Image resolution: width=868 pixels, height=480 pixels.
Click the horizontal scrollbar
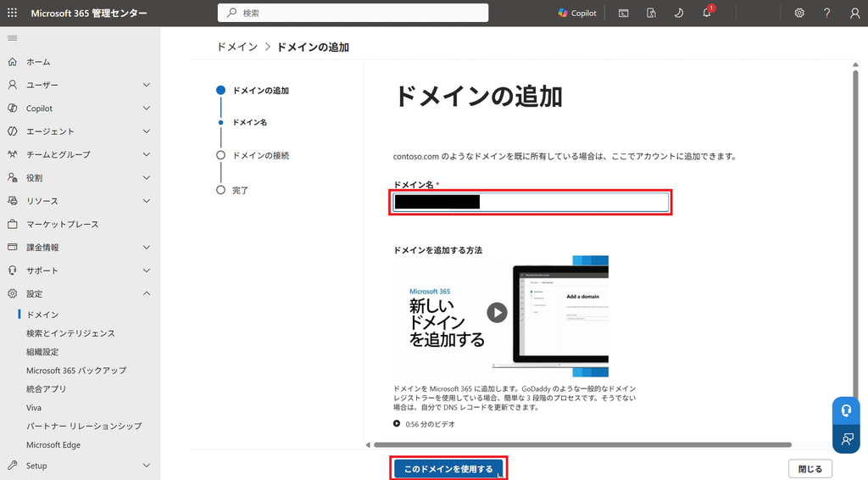[x=582, y=444]
